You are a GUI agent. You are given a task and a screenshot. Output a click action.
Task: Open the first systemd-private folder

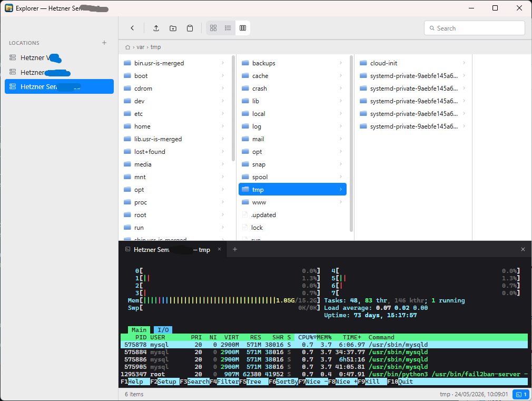(x=413, y=76)
